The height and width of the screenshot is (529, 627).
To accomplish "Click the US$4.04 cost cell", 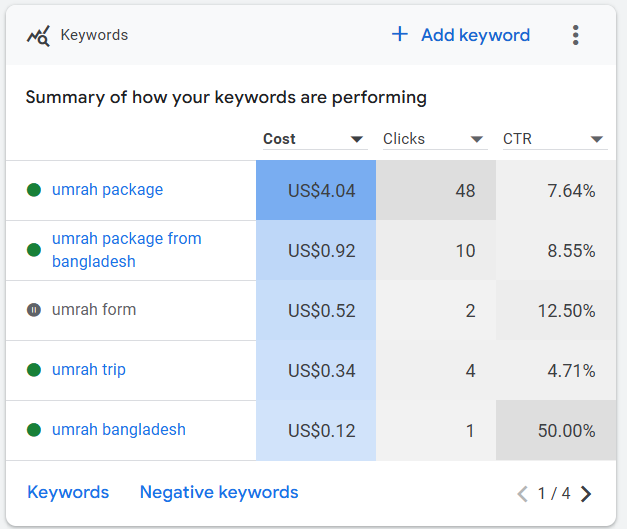I will coord(316,191).
